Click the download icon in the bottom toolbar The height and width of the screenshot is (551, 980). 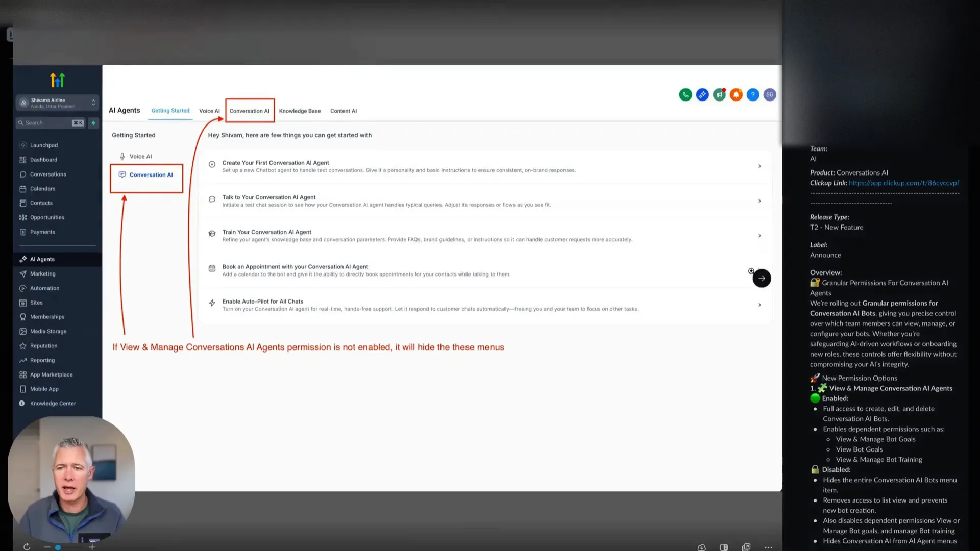(701, 547)
